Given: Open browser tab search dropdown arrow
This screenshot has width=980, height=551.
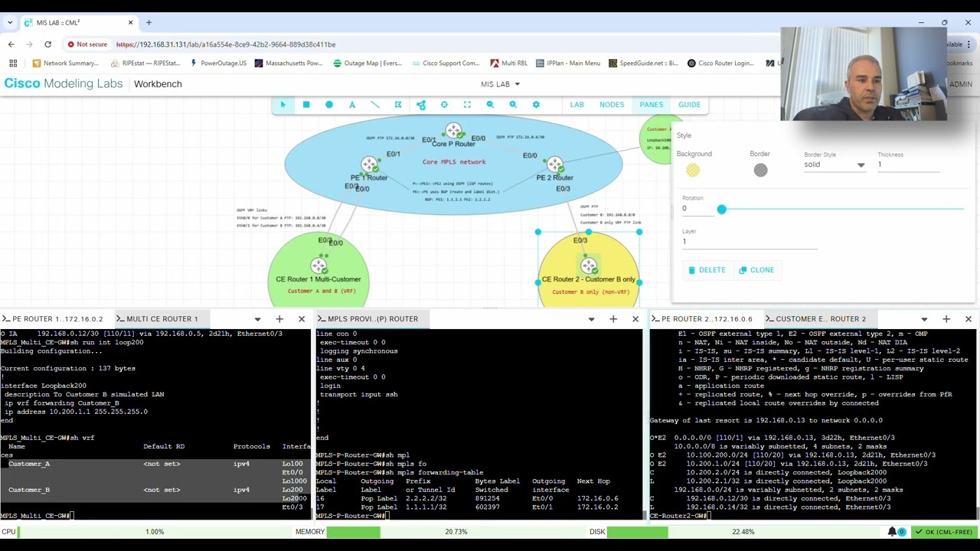Looking at the screenshot, I should [x=11, y=22].
